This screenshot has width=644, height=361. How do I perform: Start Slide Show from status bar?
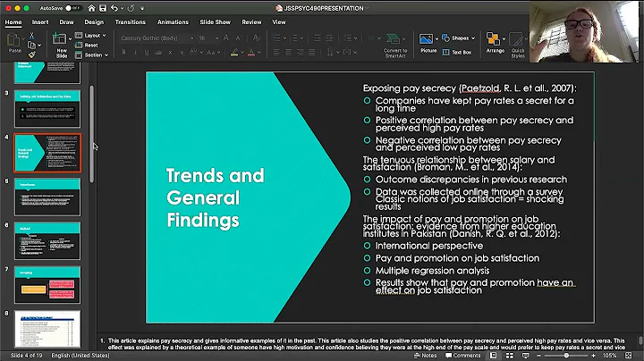(525, 356)
